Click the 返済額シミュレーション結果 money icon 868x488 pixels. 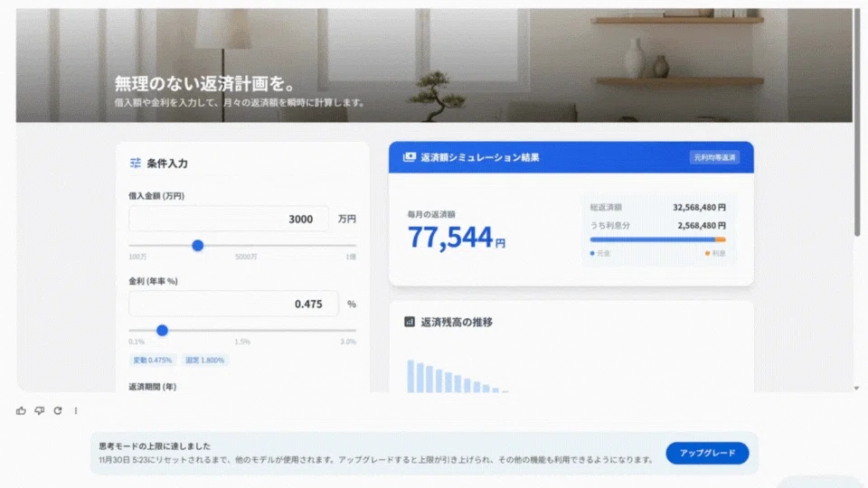pos(409,157)
